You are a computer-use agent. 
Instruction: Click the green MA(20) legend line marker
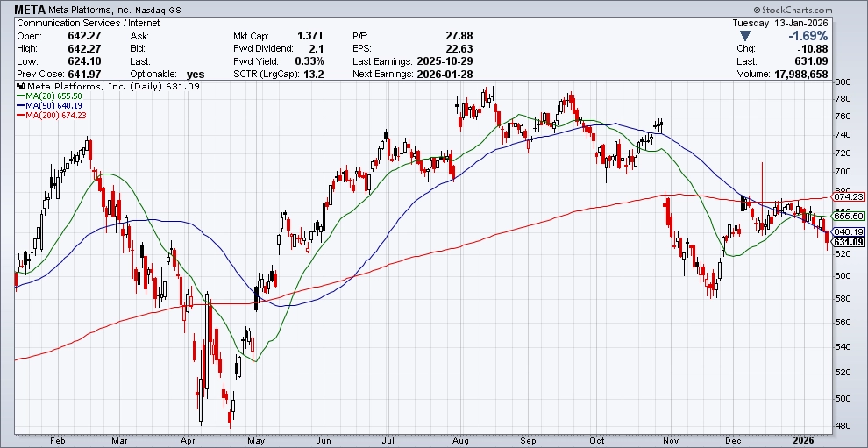click(19, 96)
